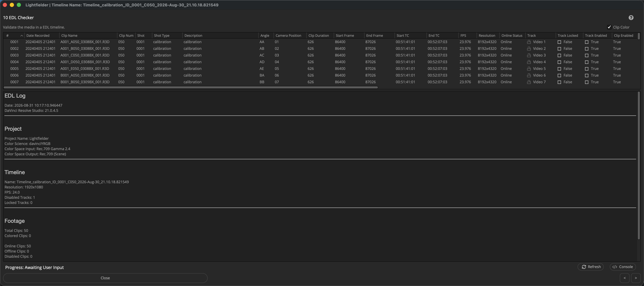Toggle the Clip Color checkbox
This screenshot has height=286, width=644.
tap(609, 27)
